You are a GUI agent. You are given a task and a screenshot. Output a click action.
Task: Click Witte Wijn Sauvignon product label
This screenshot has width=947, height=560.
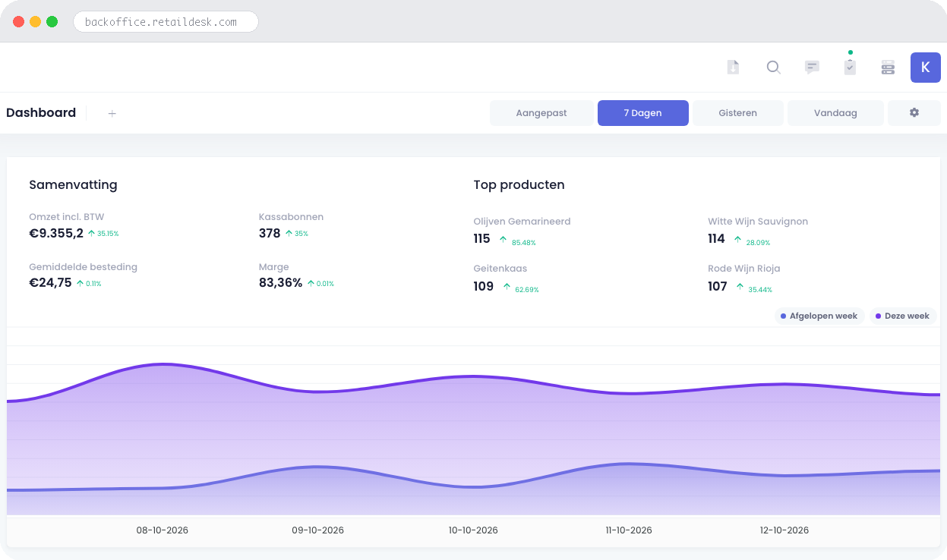(758, 222)
